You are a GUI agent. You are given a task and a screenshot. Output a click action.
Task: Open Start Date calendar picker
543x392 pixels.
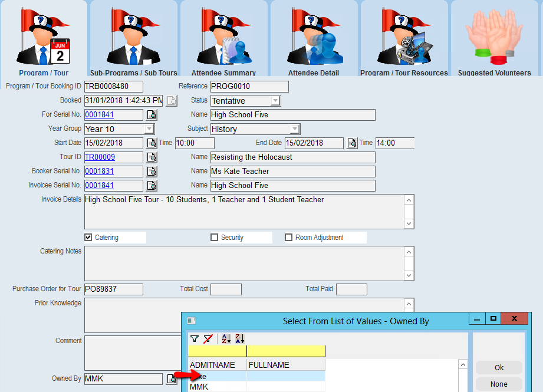click(152, 143)
